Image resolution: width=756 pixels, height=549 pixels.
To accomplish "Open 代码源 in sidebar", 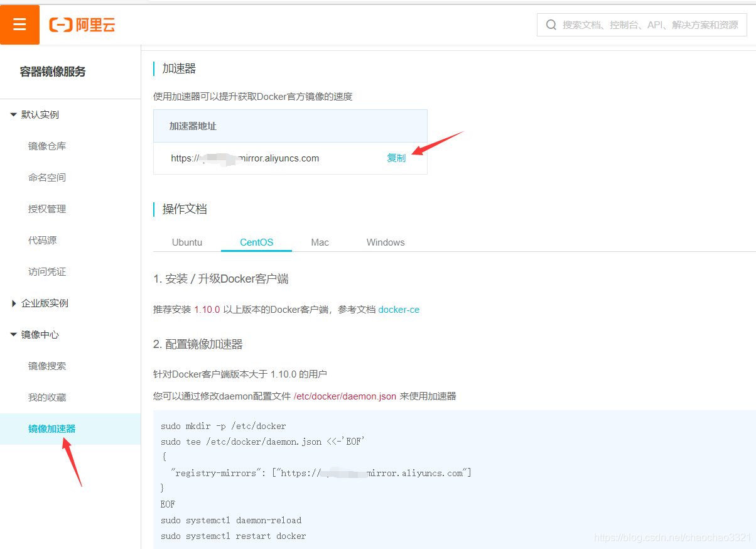I will point(42,241).
